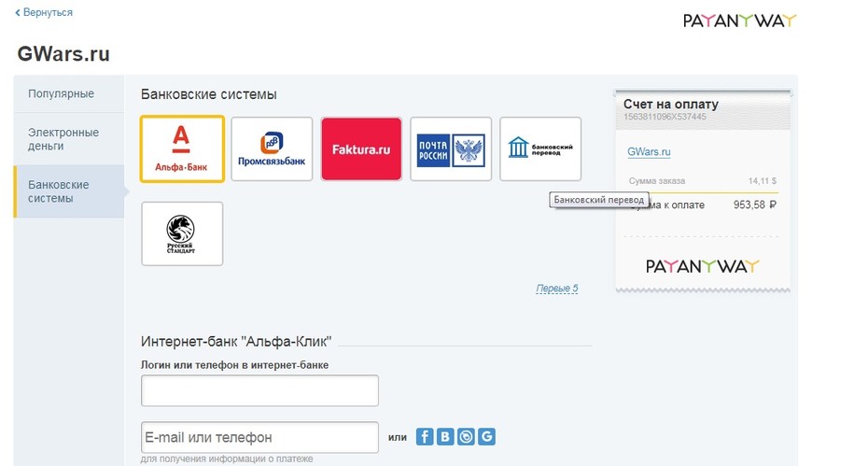
Task: Pick the Faktura.ru payment tile
Action: coord(361,148)
